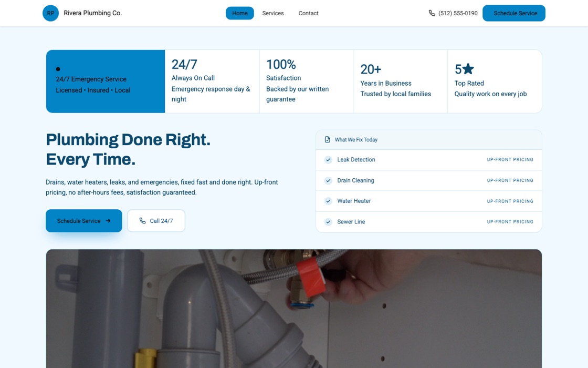Click the check icon next to Water Heater
588x368 pixels.
[x=328, y=201]
